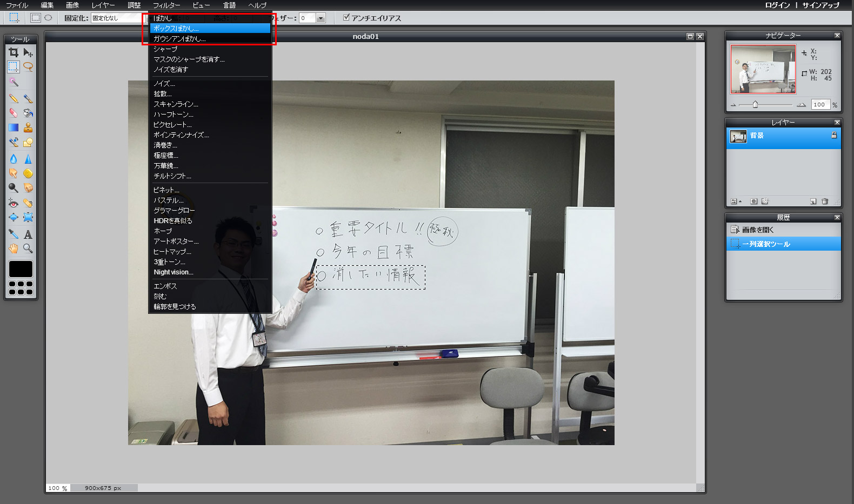Screen dimensions: 854x504
Task: Select the Pencil tool
Action: [14, 98]
